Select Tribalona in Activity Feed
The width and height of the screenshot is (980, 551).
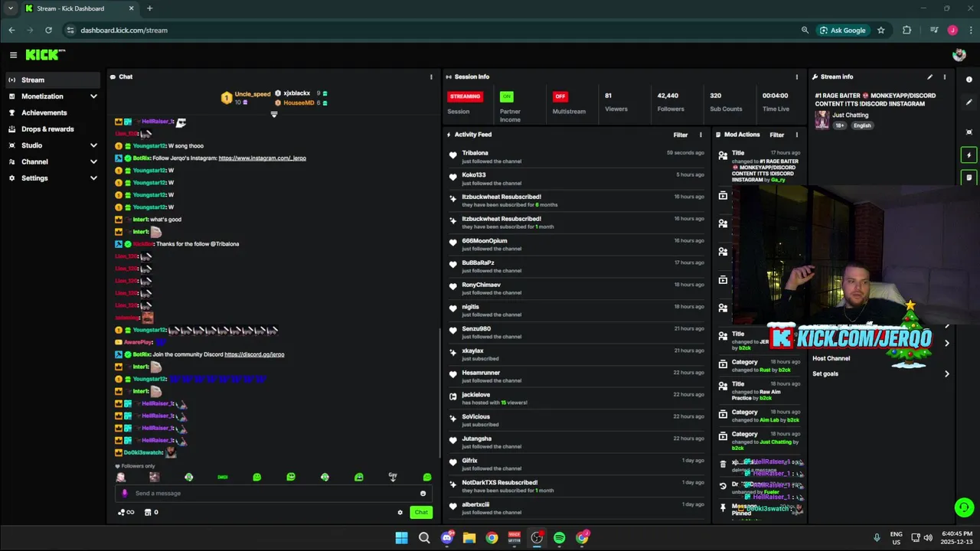pyautogui.click(x=475, y=153)
